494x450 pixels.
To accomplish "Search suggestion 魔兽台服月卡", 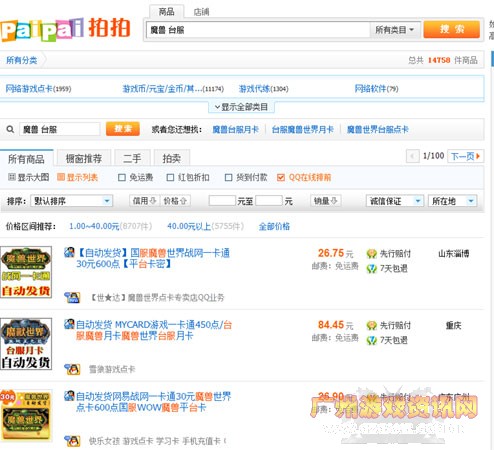I will pos(235,129).
